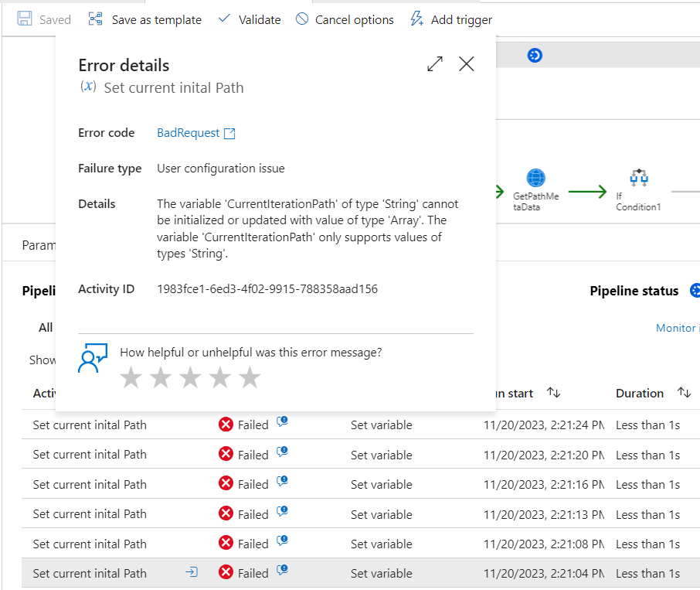The height and width of the screenshot is (590, 700).
Task: View error for 2:21:16 failed run
Action: point(282,480)
